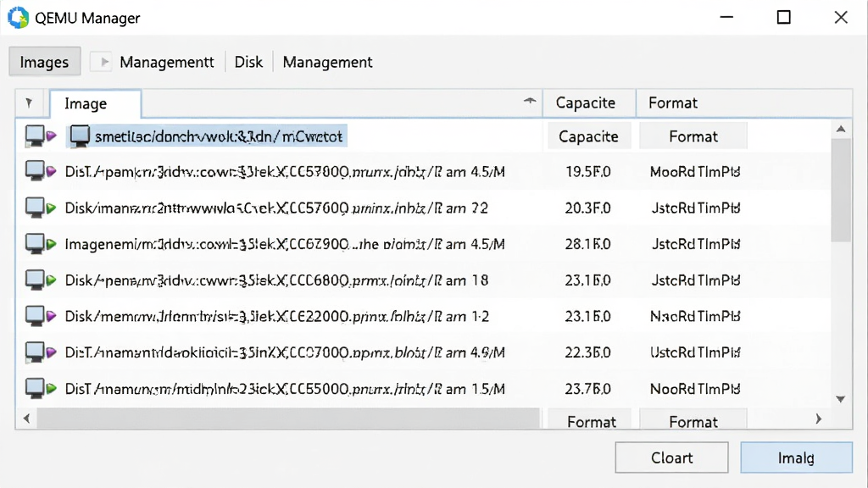Click the monitor icon of the 19.5F.0 row

[x=34, y=171]
